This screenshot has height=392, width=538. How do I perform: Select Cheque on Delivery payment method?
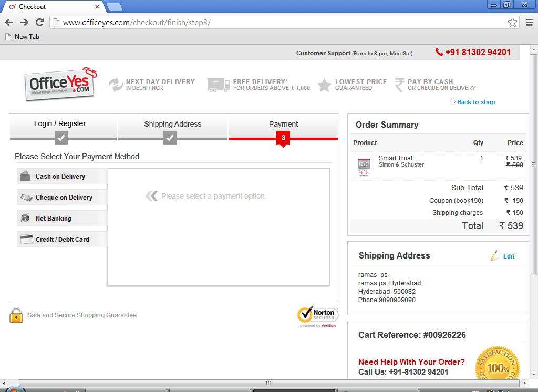[x=64, y=198]
